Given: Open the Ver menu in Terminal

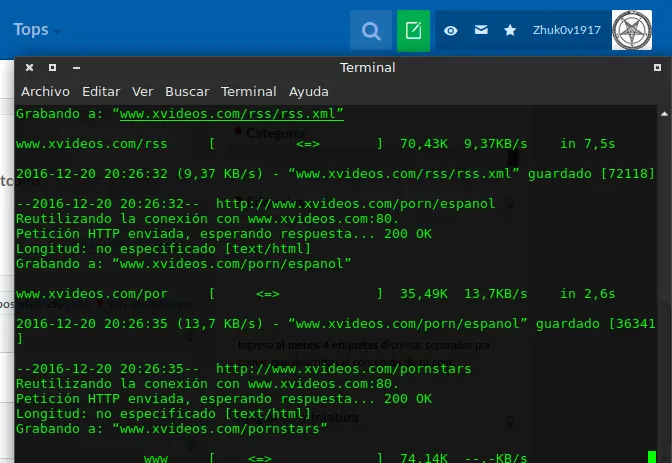Looking at the screenshot, I should [142, 91].
